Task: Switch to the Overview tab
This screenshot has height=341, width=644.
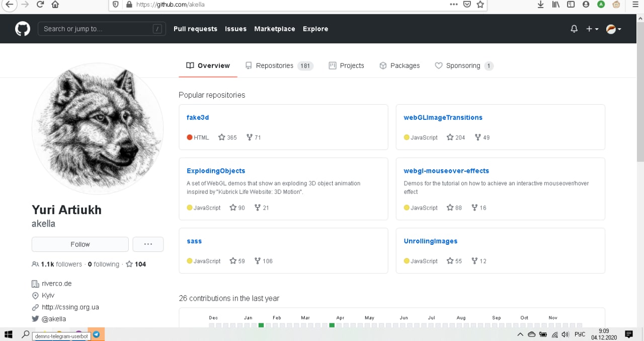Action: 208,65
